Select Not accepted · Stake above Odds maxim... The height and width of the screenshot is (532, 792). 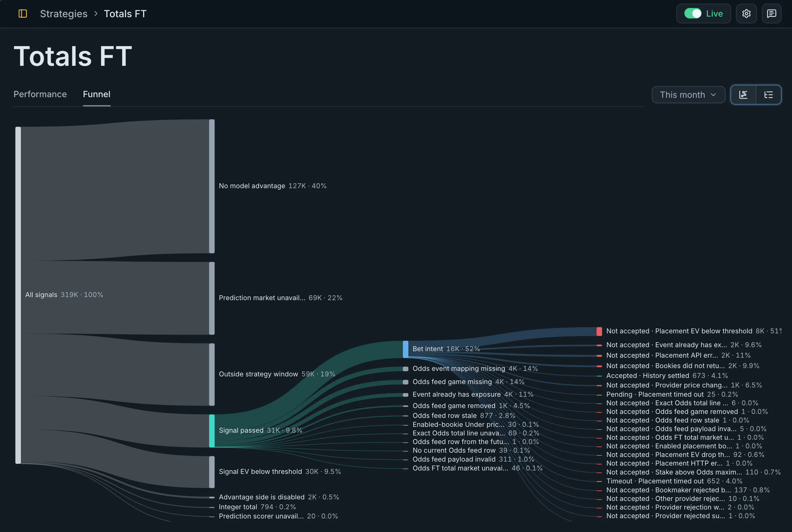pos(693,472)
